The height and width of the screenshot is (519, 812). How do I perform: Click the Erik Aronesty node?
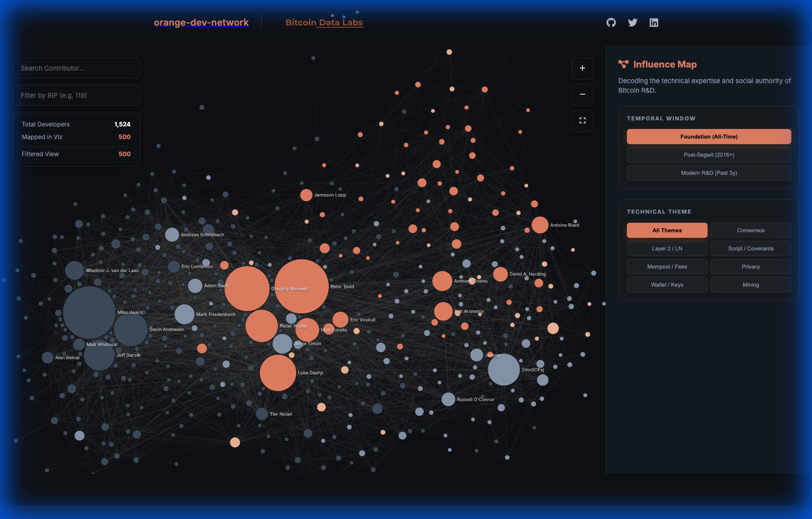click(x=443, y=311)
